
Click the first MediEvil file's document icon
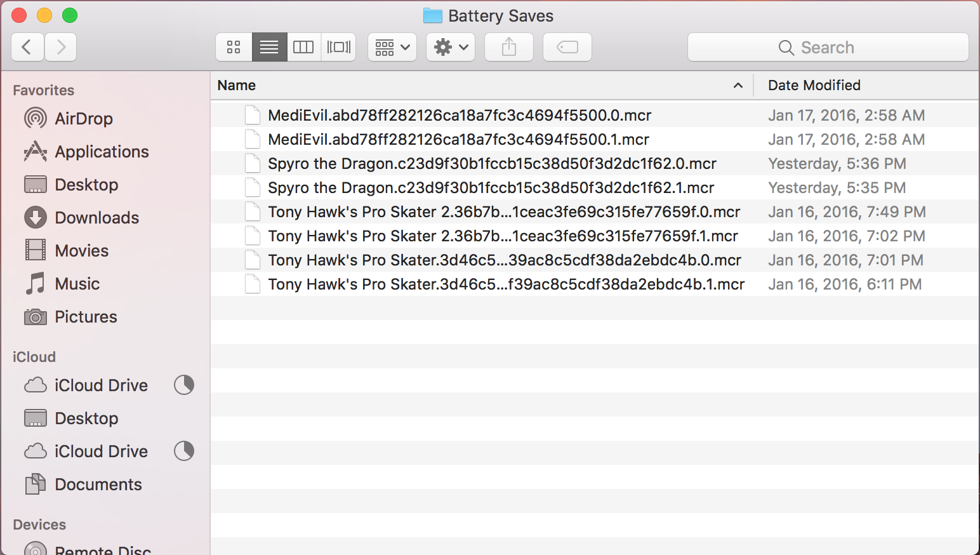click(x=253, y=115)
